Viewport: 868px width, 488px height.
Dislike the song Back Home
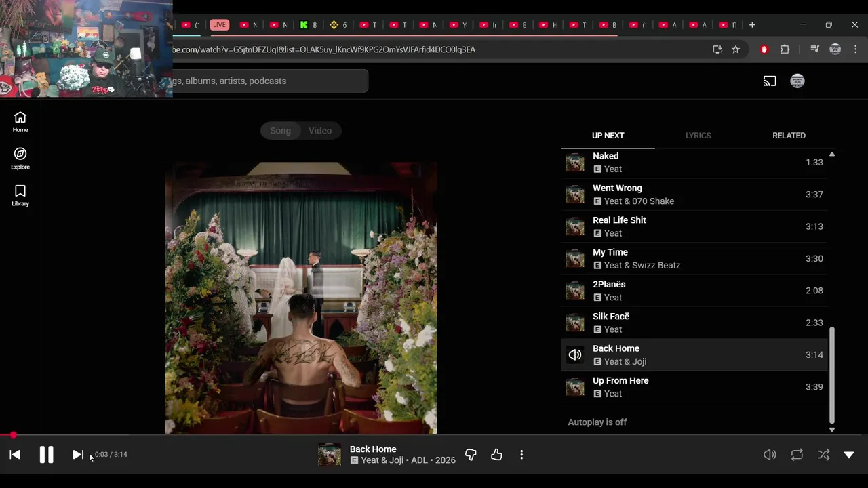[x=471, y=455]
